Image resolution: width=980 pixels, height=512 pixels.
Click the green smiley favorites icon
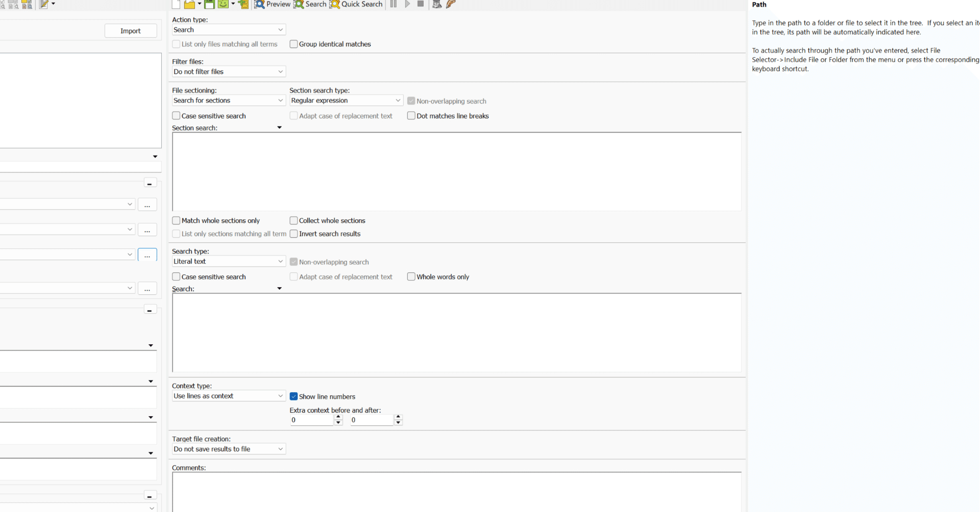pyautogui.click(x=223, y=4)
